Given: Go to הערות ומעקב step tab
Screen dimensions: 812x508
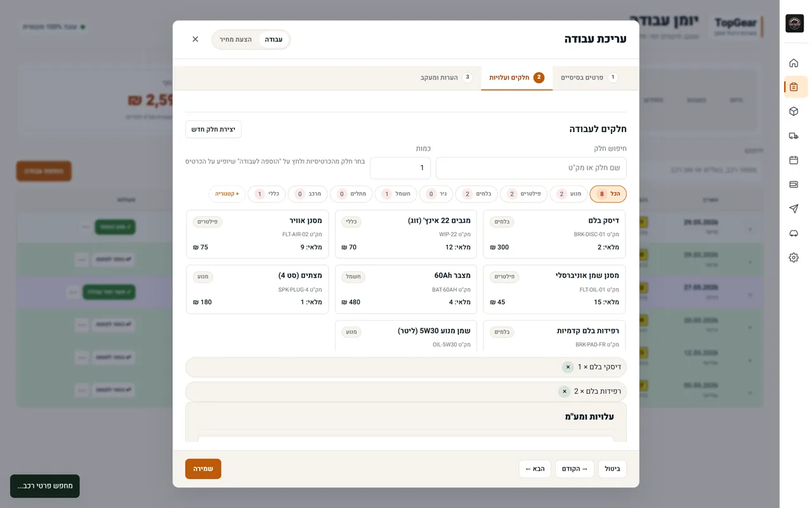Looking at the screenshot, I should coord(446,77).
